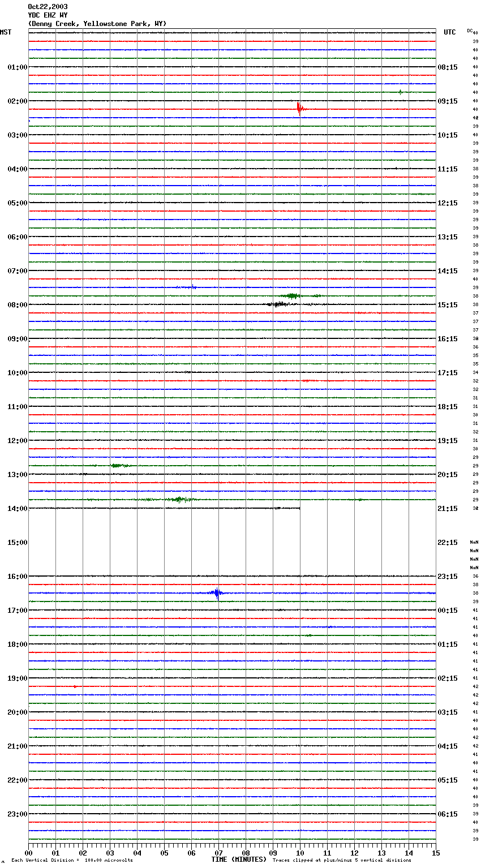The image size is (481, 868).
Task: Click the 'Denny Creek, Yellowstone Park, WY' title
Action: click(x=97, y=24)
